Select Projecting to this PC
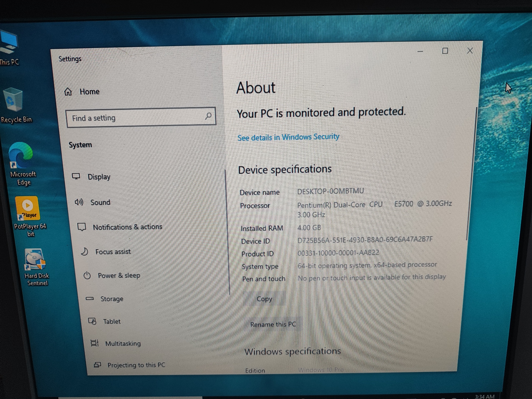 point(136,365)
